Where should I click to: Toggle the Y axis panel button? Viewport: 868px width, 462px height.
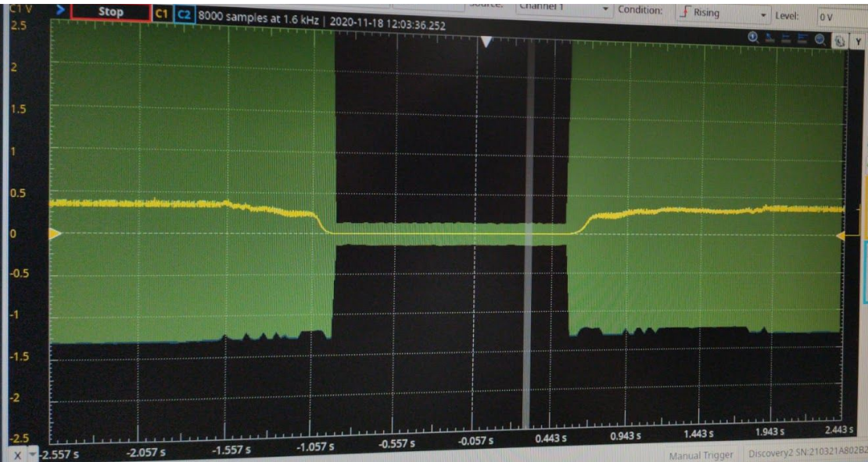pyautogui.click(x=856, y=41)
